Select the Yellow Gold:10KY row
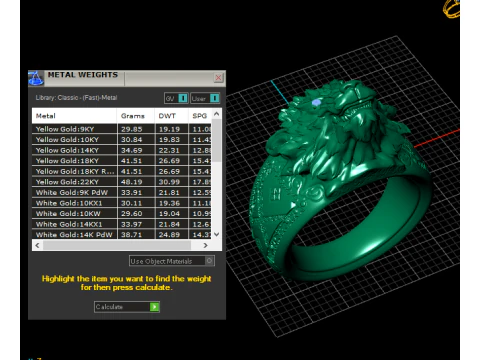The height and width of the screenshot is (360, 480). pyautogui.click(x=122, y=140)
